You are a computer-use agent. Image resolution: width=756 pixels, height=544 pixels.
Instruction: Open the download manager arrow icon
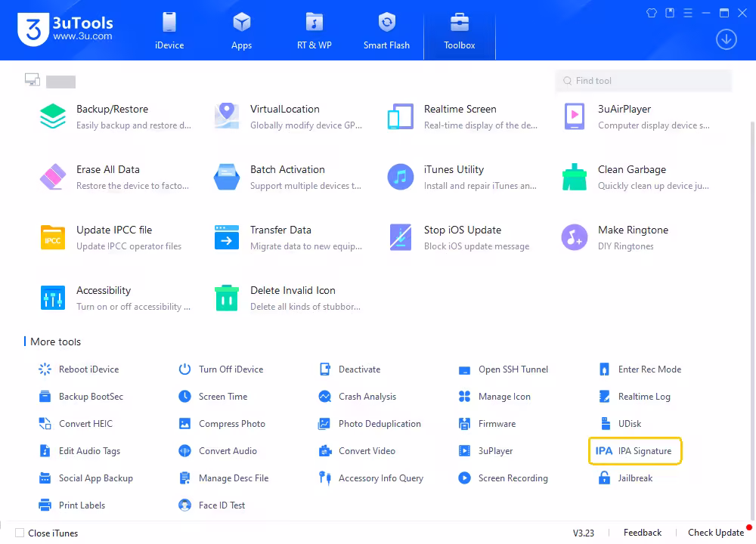tap(726, 39)
